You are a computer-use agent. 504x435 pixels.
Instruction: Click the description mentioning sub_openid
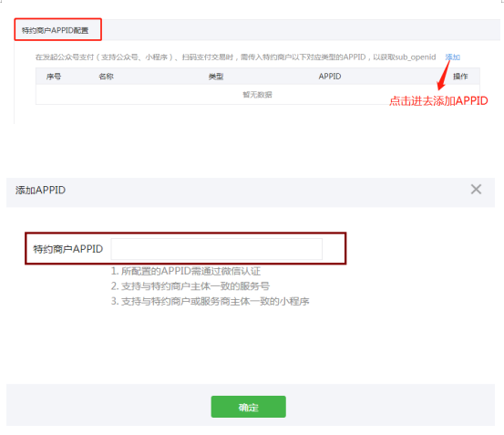pos(235,57)
